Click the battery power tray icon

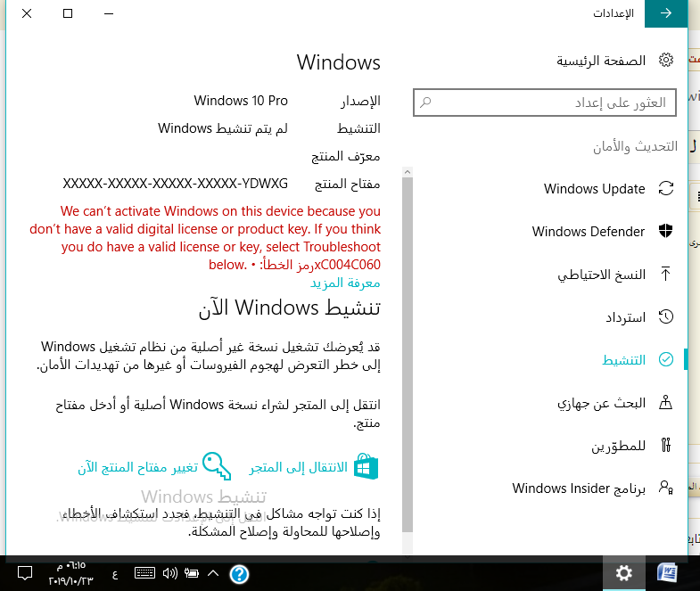pyautogui.click(x=192, y=573)
